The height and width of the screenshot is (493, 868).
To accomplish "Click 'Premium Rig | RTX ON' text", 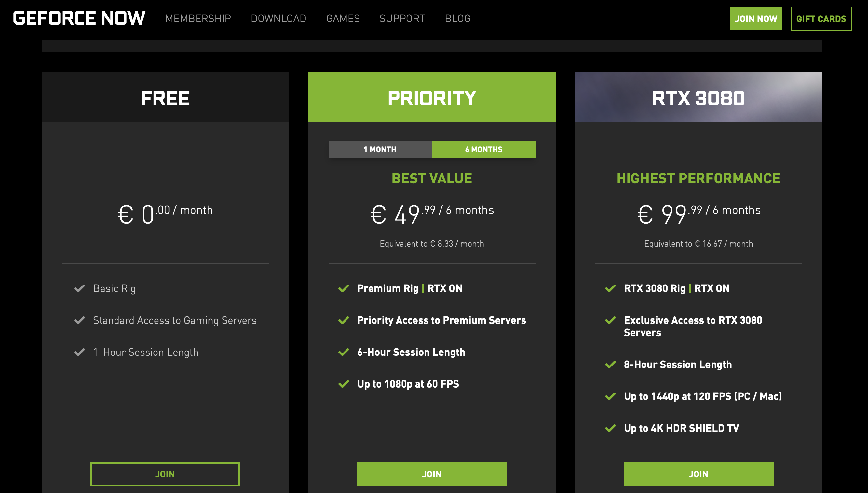I will 410,288.
